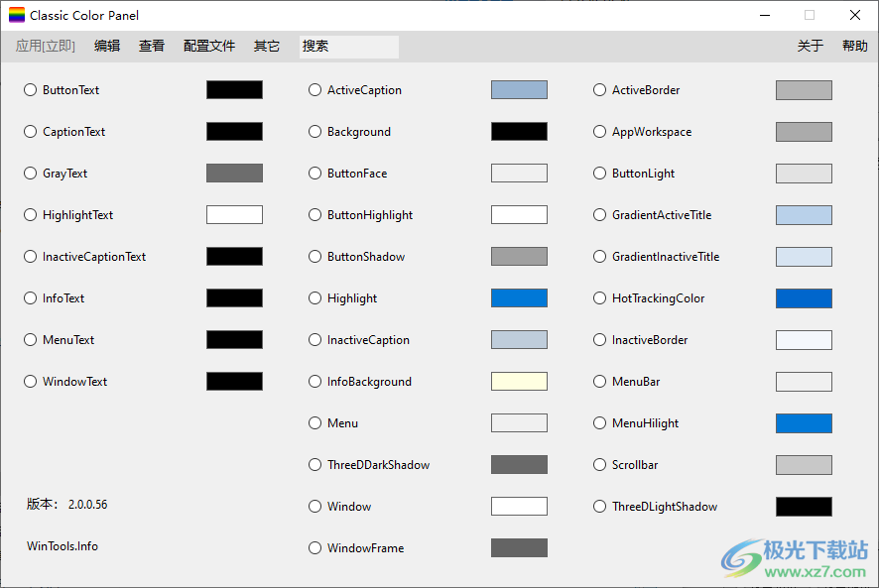Open the 配置文件 menu
This screenshot has height=588, width=879.
coord(209,46)
